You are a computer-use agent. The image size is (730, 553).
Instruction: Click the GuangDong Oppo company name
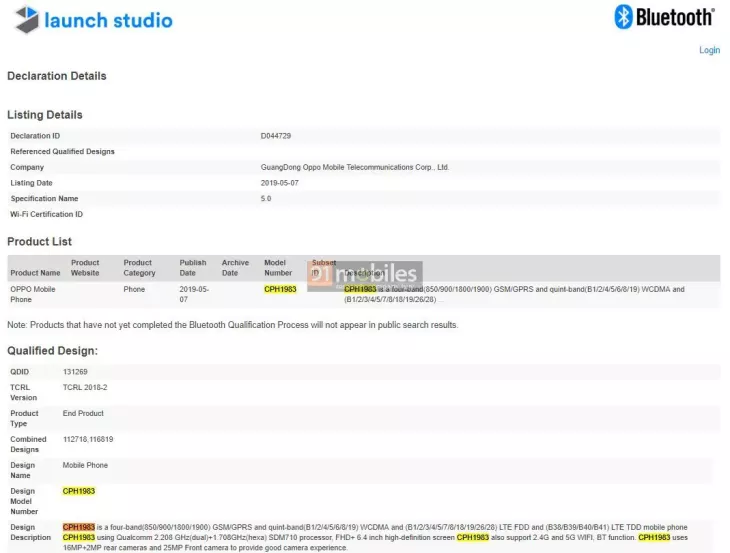[355, 167]
